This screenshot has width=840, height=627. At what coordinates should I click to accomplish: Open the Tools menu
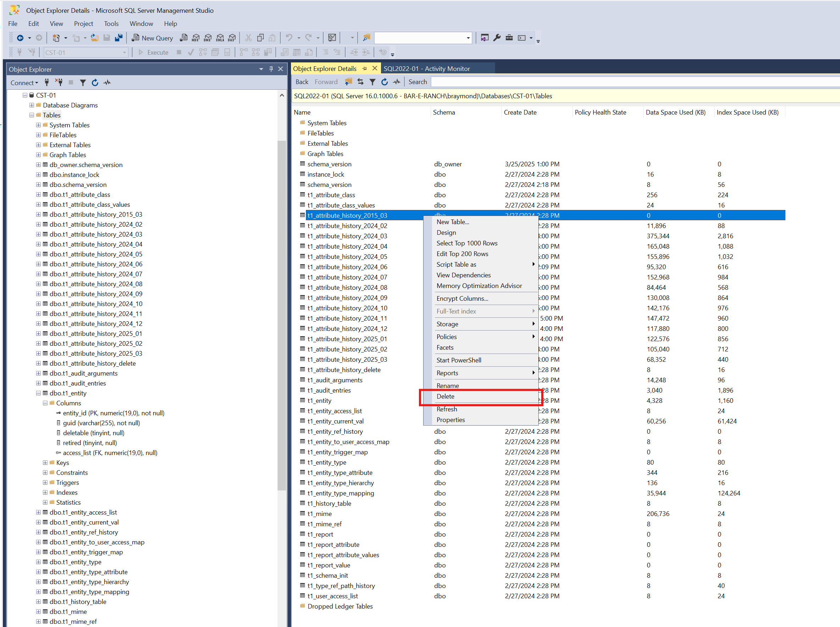112,23
